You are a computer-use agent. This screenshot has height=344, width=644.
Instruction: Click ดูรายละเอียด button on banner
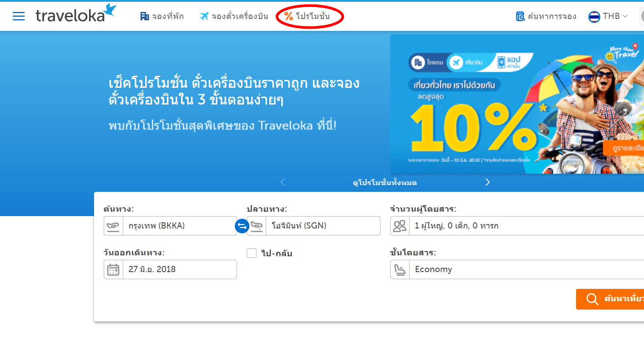[x=623, y=147]
